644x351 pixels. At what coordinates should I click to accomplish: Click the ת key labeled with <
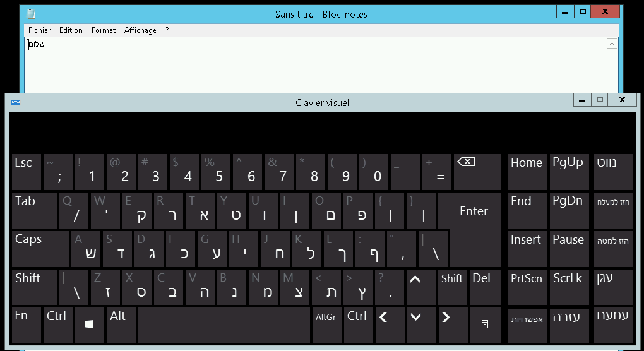tap(326, 287)
